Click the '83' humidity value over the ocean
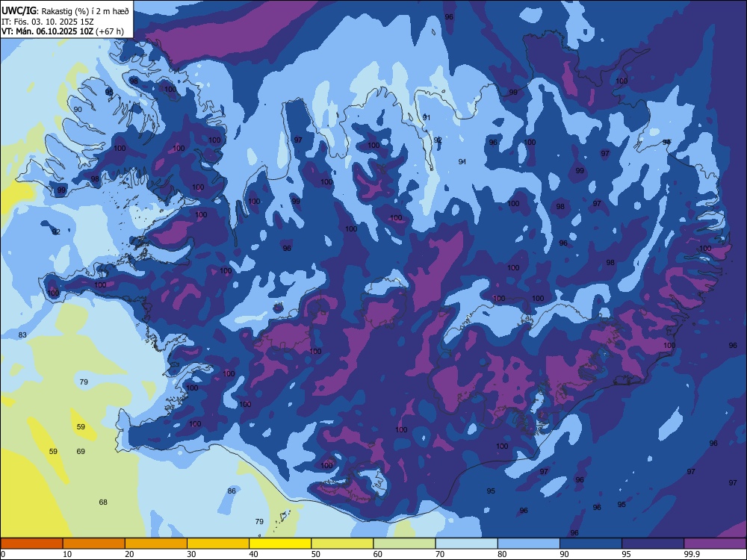The width and height of the screenshot is (747, 560). (22, 335)
